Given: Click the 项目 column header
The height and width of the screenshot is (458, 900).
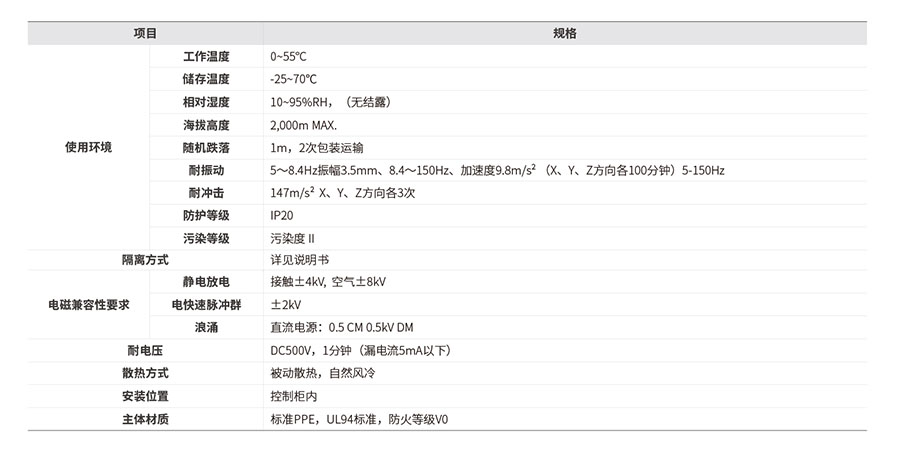Looking at the screenshot, I should tap(145, 33).
